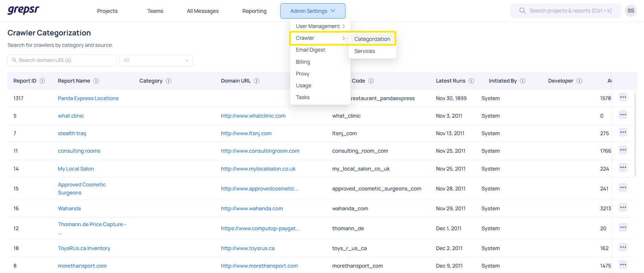Click the Search domain URL(s) field

pyautogui.click(x=62, y=60)
